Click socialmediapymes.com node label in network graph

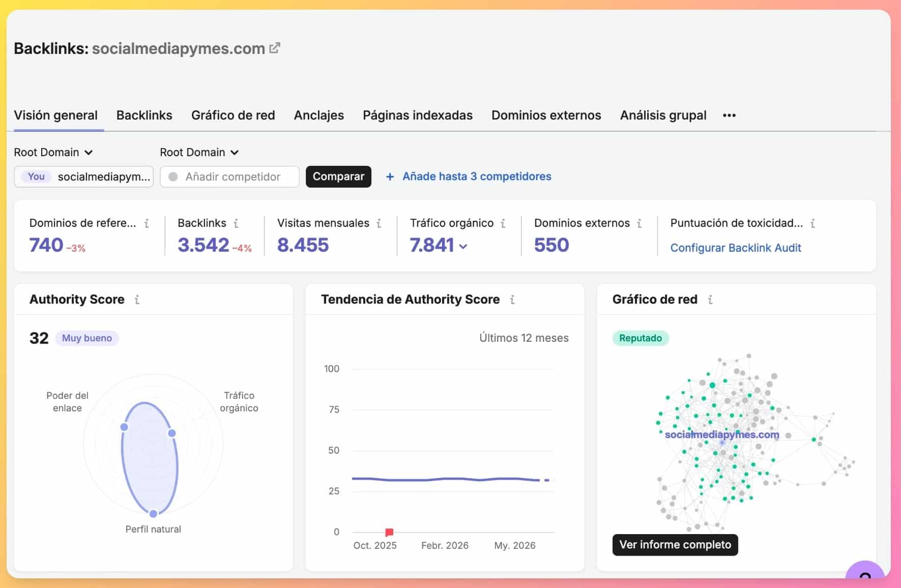click(722, 434)
